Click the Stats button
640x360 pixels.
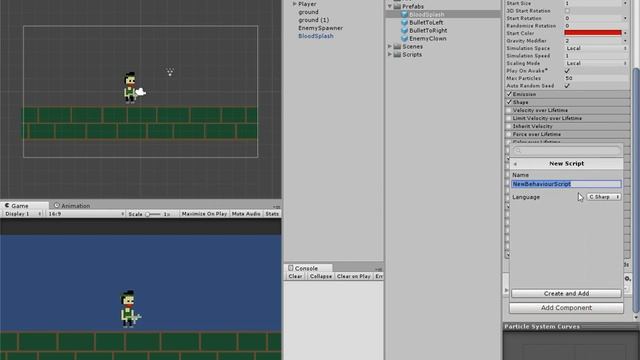pos(272,214)
